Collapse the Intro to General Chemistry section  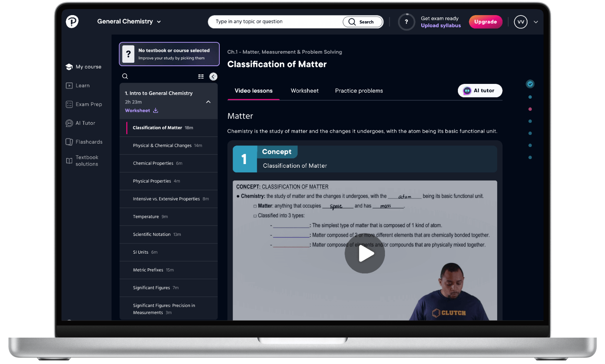click(208, 102)
